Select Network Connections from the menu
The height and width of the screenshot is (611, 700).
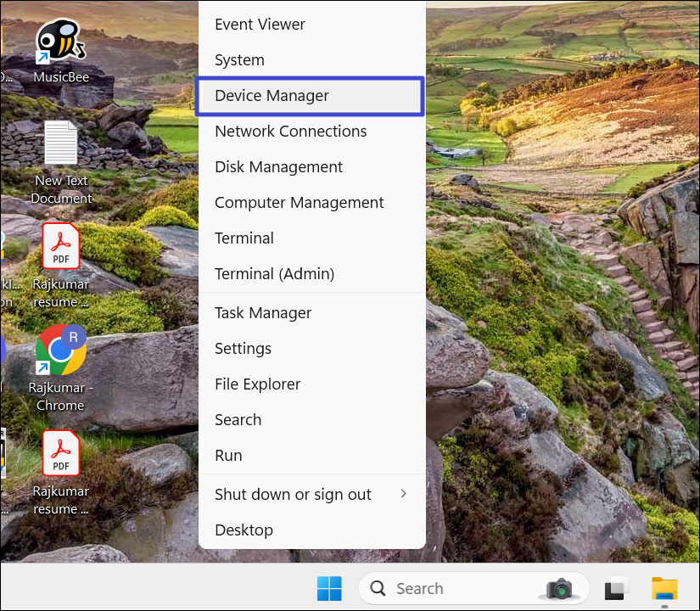(290, 132)
